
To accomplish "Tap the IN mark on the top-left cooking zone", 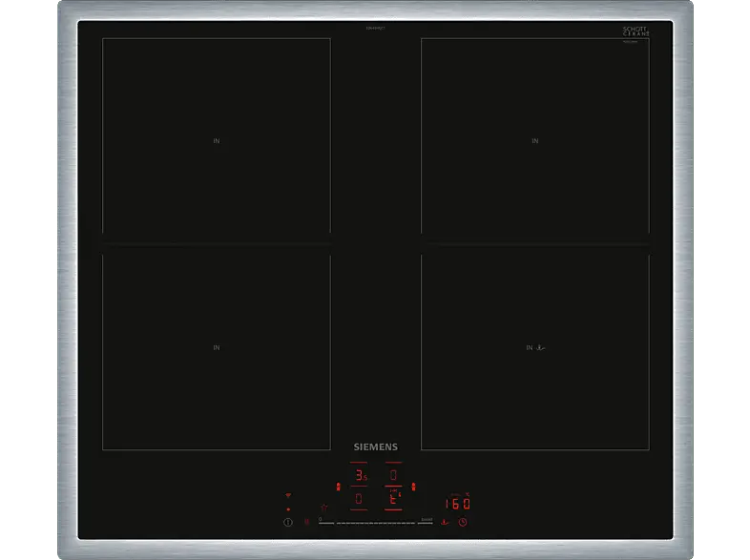I will click(x=217, y=141).
